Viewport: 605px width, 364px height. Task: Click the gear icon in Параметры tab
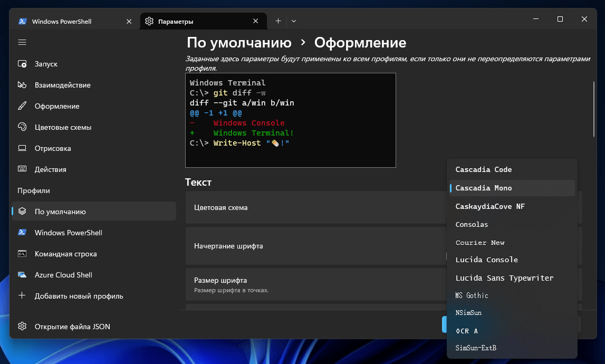point(149,21)
